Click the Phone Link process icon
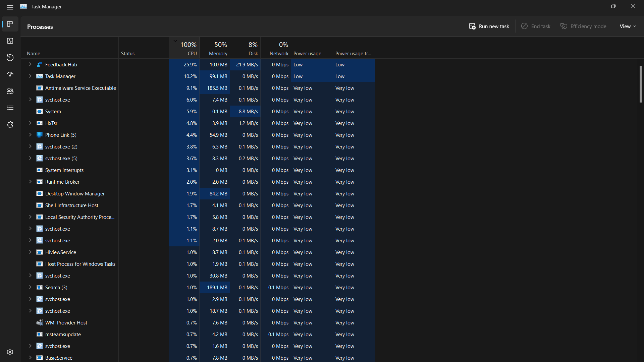The width and height of the screenshot is (644, 362). (40, 135)
